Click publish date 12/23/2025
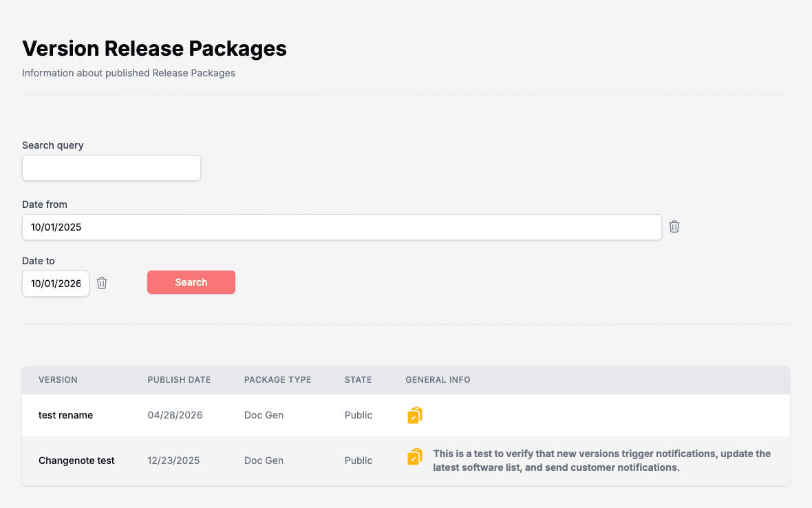812x508 pixels. point(173,461)
